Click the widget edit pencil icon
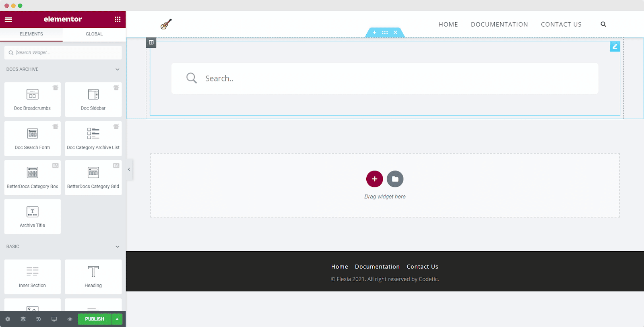This screenshot has width=644, height=327. (615, 46)
